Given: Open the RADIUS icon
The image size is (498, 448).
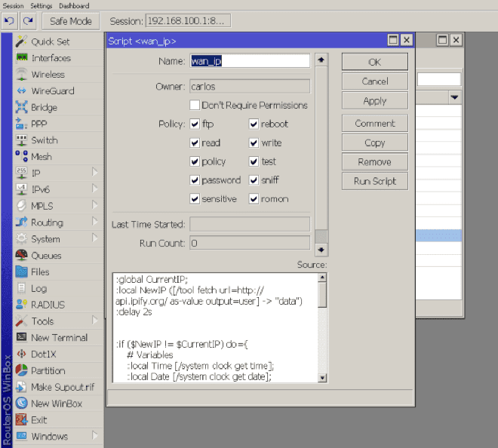Looking at the screenshot, I should 21,305.
